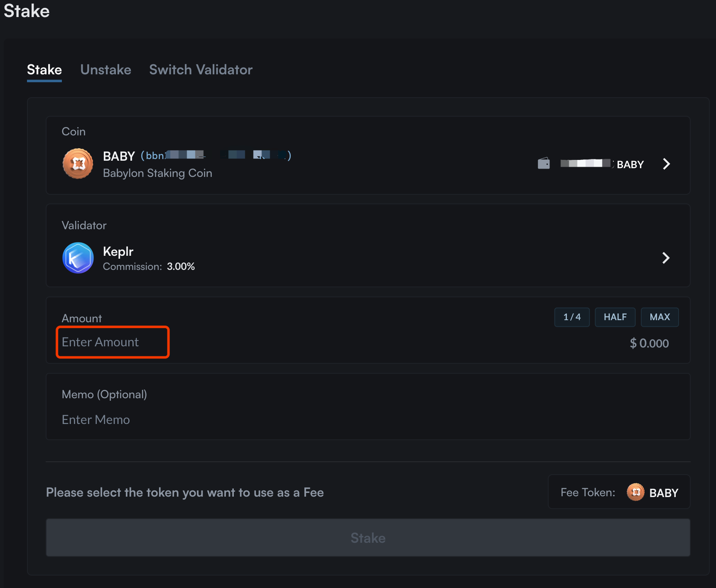716x588 pixels.
Task: Click the Enter Amount input field
Action: 112,342
